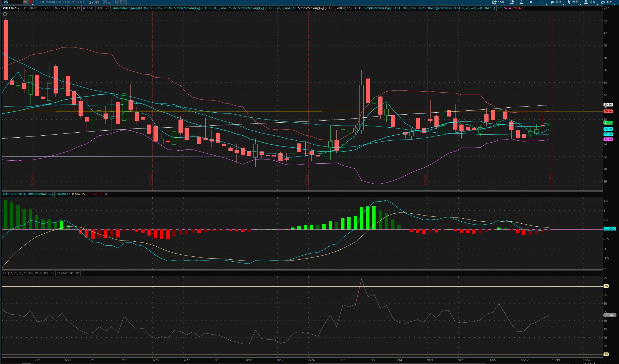619x364 pixels.
Task: Click the CBOE MARKET VOLATILITY INDEX label
Action: point(60,2)
